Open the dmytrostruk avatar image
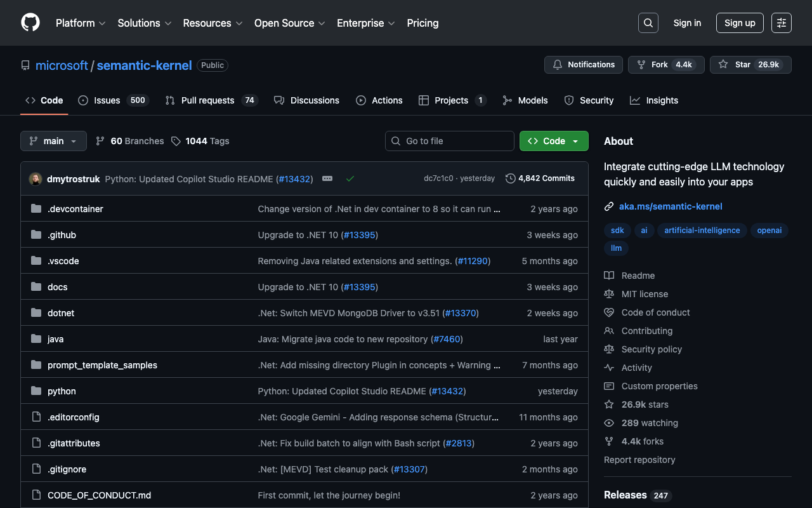Screen dimensions: 812x508 pos(36,179)
